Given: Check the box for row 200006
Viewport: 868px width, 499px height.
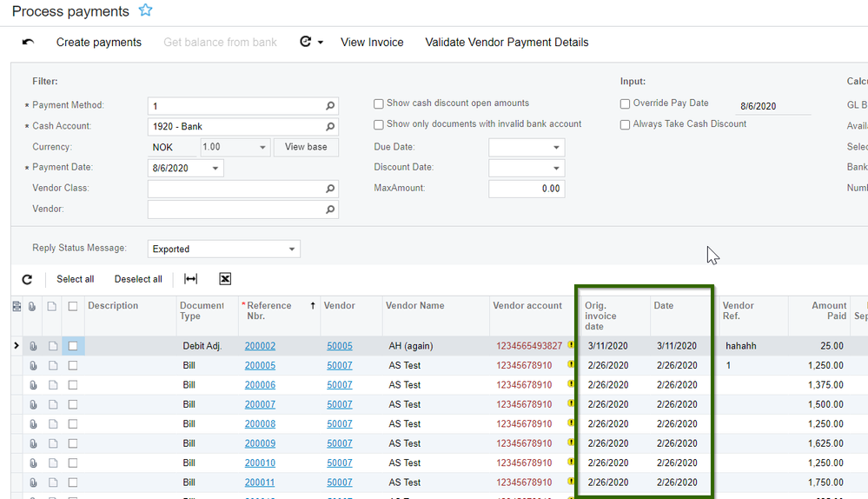Looking at the screenshot, I should coord(72,385).
